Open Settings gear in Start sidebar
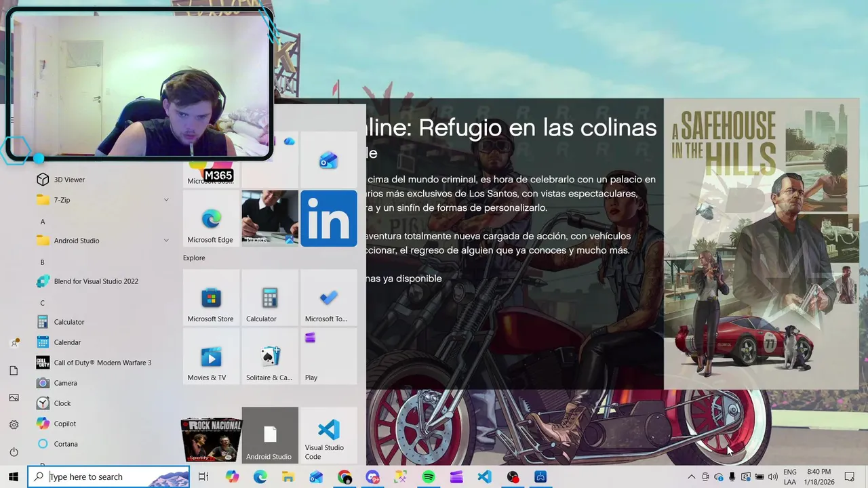Screen dimensions: 868x488 click(14, 425)
